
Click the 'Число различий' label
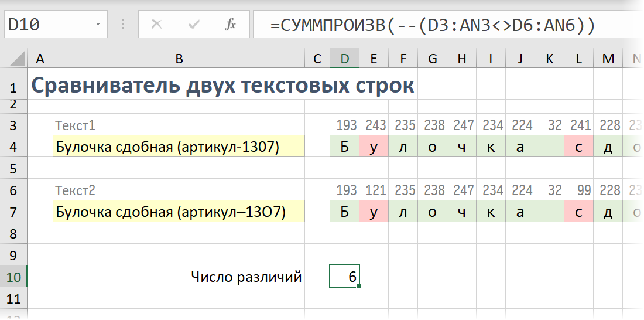[246, 277]
